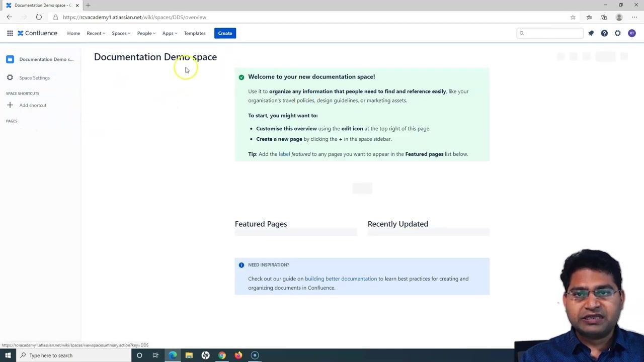Open the building better documentation link

click(x=341, y=279)
